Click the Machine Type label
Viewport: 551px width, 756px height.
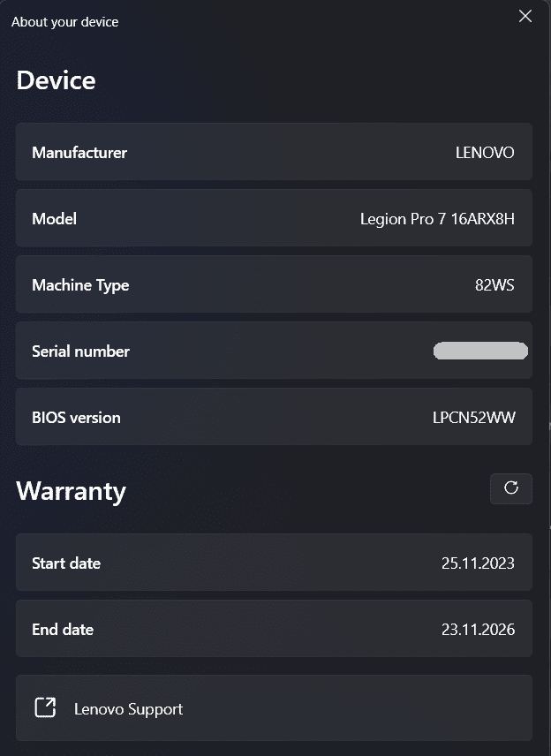(x=80, y=285)
